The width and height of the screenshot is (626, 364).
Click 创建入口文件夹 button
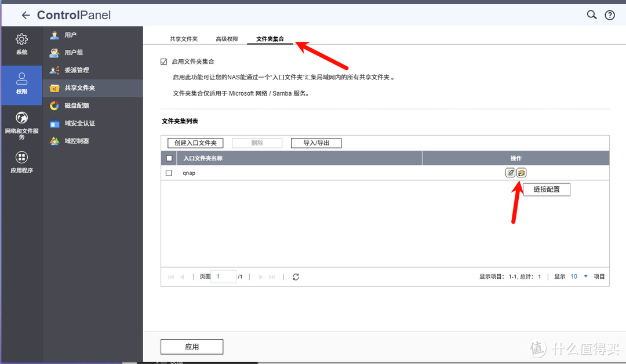coord(195,143)
